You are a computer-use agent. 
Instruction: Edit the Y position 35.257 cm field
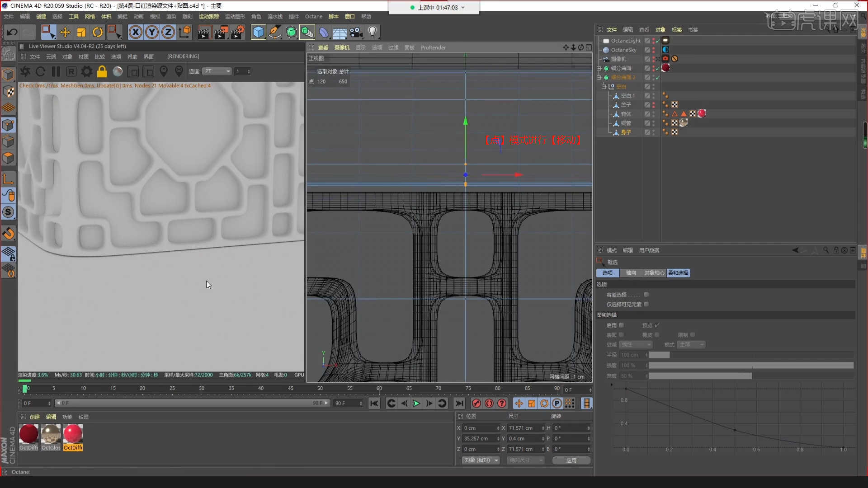(481, 439)
